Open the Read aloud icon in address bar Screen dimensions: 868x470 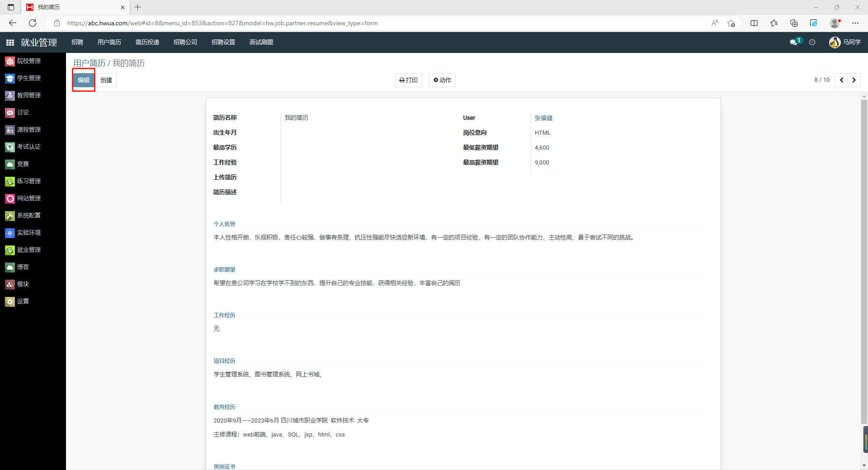715,23
